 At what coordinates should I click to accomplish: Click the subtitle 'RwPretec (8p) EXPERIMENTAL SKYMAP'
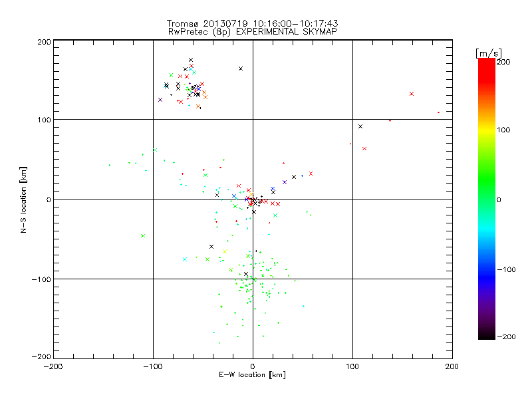coord(252,31)
